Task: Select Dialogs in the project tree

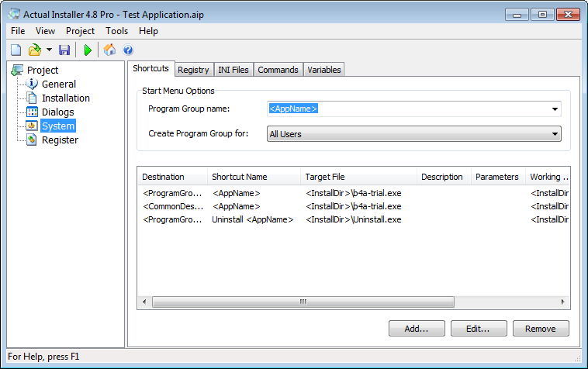Action: (x=57, y=112)
